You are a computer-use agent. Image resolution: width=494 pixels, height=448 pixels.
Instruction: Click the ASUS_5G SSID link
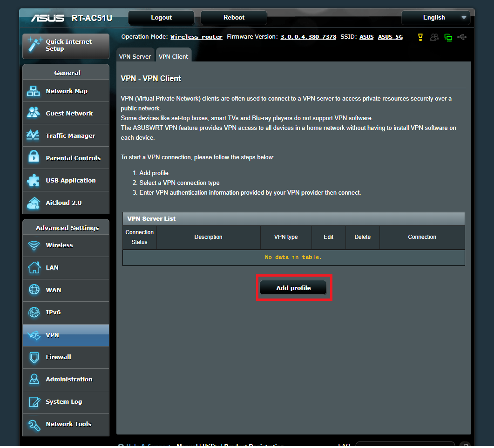point(390,37)
